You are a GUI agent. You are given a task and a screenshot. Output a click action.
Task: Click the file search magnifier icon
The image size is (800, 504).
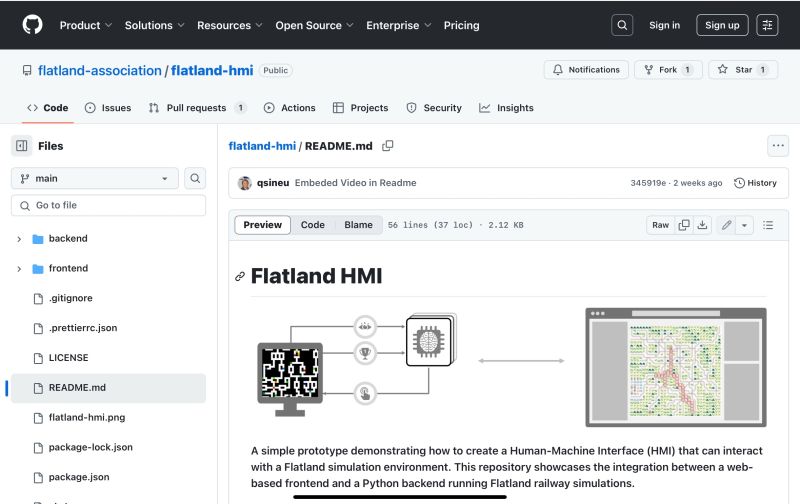tap(195, 178)
